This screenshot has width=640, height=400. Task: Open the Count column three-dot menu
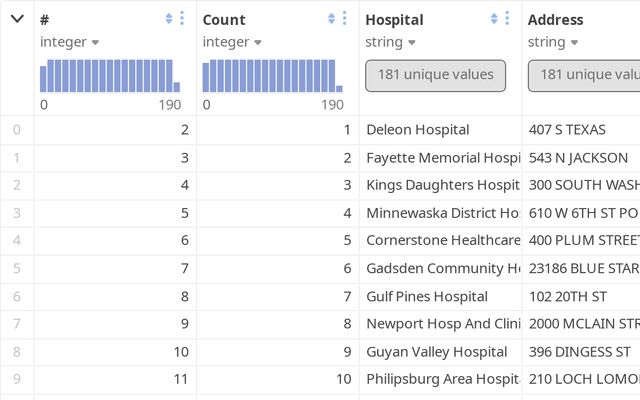click(345, 19)
